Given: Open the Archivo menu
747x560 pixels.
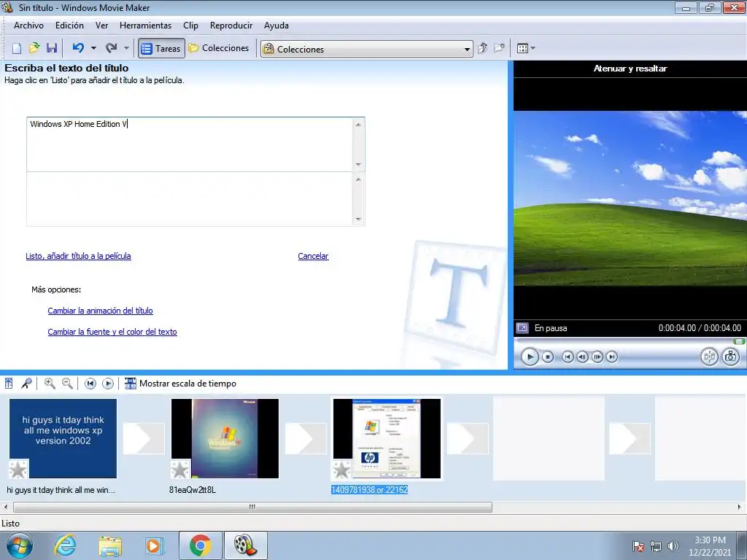Looking at the screenshot, I should coord(28,26).
